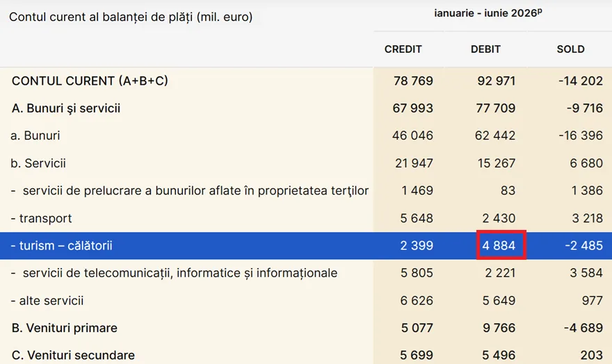Click the credit value 1 469

pyautogui.click(x=417, y=190)
